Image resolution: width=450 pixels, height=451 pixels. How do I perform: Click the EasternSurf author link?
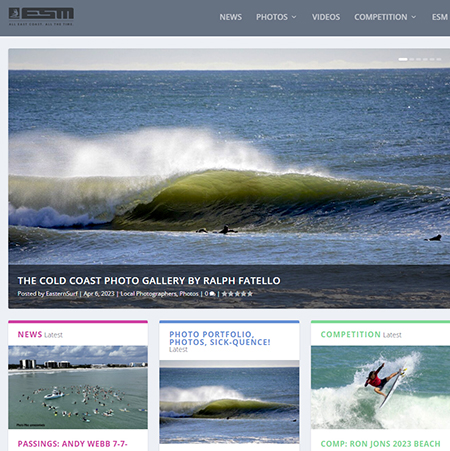coord(62,294)
